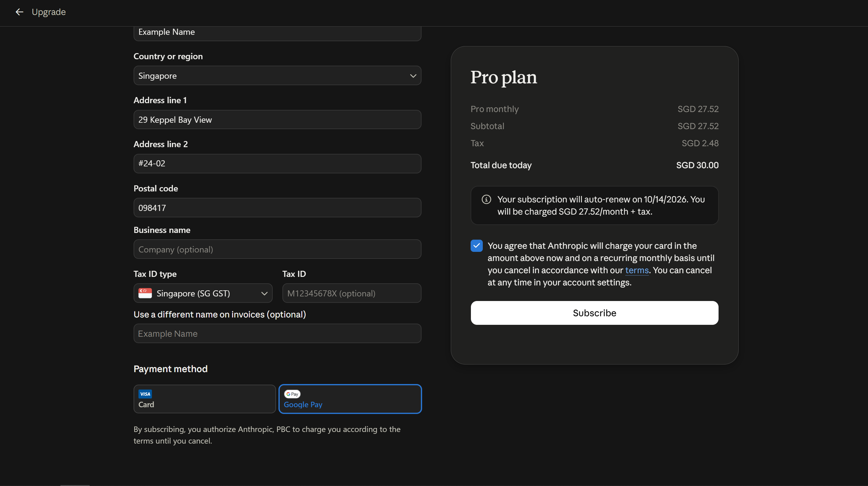This screenshot has width=868, height=486.
Task: Click the Pro monthly SGD 27.52 amount
Action: tap(698, 109)
